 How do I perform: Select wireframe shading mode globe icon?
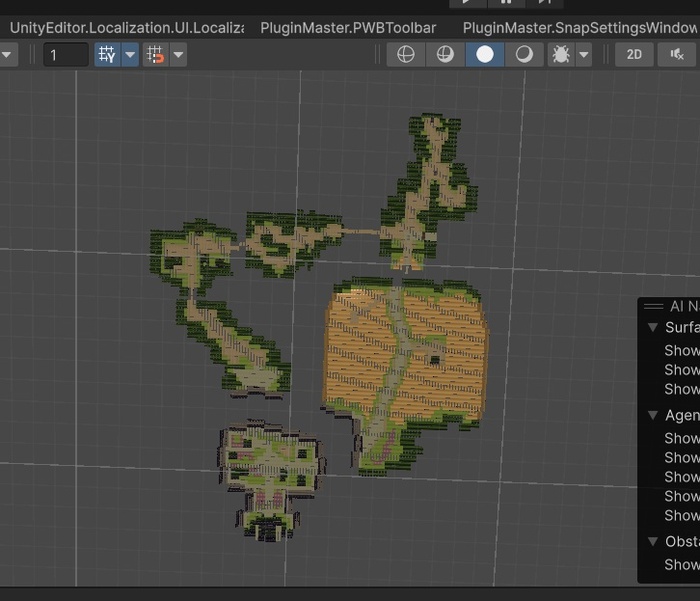(x=406, y=54)
